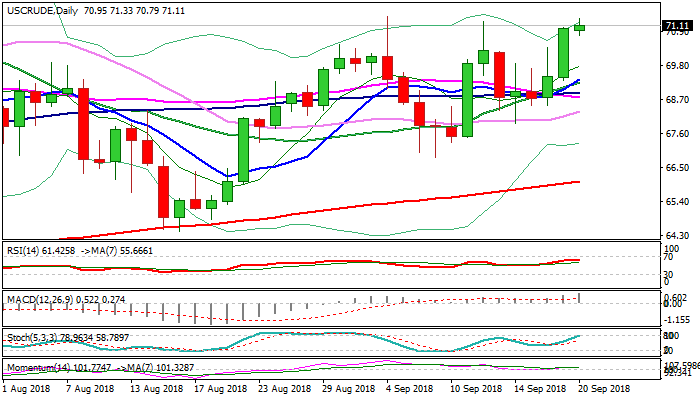The image size is (700, 400).
Task: Select the Momentum(14) indicator label
Action: [40, 368]
